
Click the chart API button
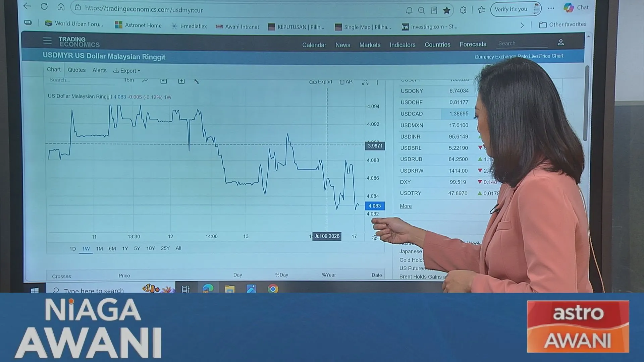point(346,82)
